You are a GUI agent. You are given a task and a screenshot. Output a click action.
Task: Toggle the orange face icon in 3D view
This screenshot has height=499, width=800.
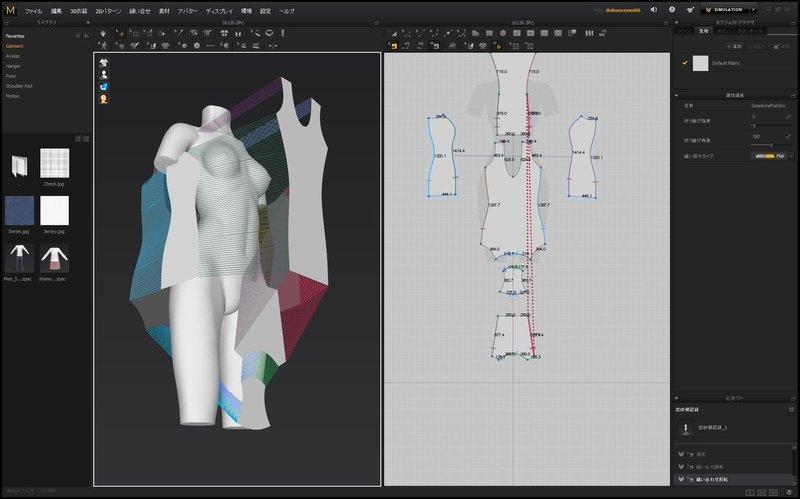(x=104, y=99)
